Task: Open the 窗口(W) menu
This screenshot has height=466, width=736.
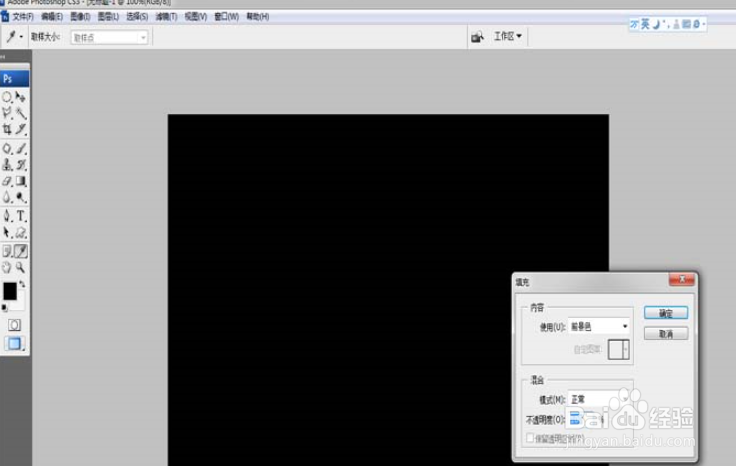Action: [x=226, y=17]
